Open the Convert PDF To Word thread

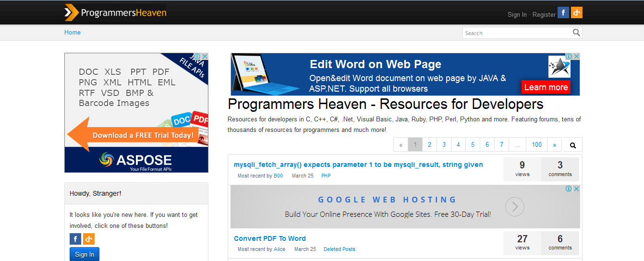[270, 238]
